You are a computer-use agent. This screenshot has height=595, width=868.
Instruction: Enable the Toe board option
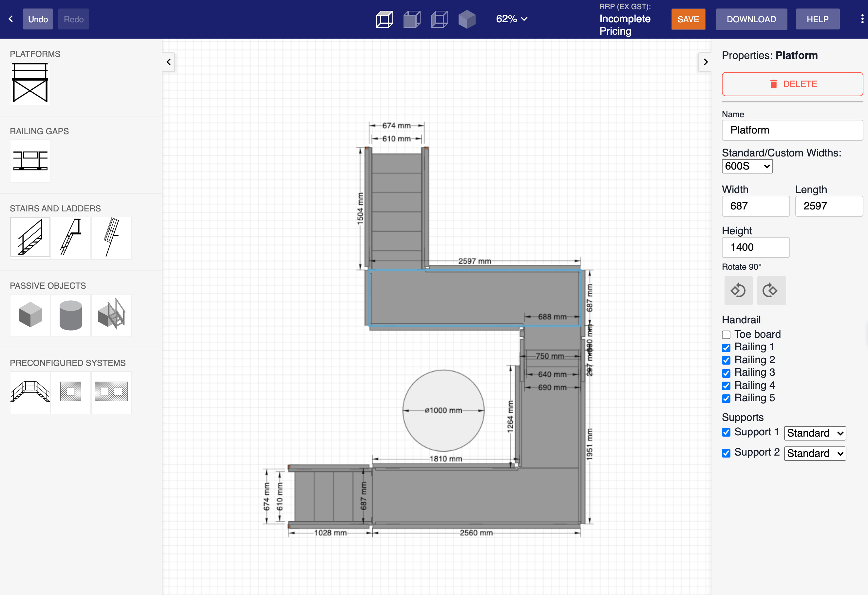[726, 334]
